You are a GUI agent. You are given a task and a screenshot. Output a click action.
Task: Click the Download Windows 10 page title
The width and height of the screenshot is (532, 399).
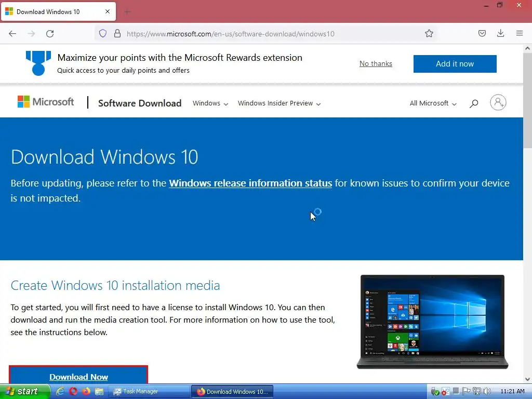104,157
